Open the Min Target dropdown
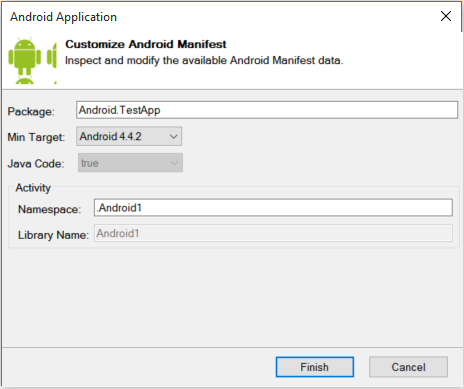This screenshot has height=389, width=464. (x=129, y=136)
